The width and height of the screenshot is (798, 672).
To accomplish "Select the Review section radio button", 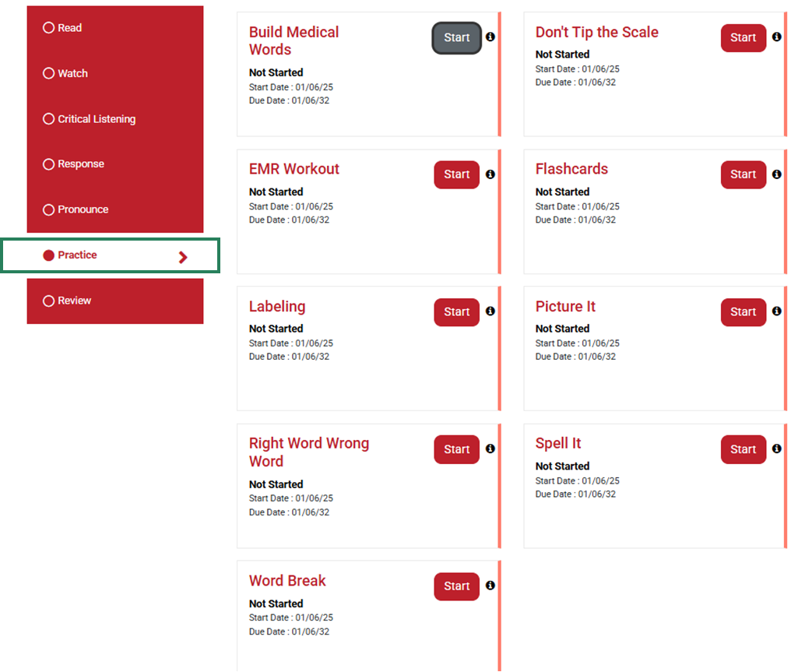I will tap(48, 300).
